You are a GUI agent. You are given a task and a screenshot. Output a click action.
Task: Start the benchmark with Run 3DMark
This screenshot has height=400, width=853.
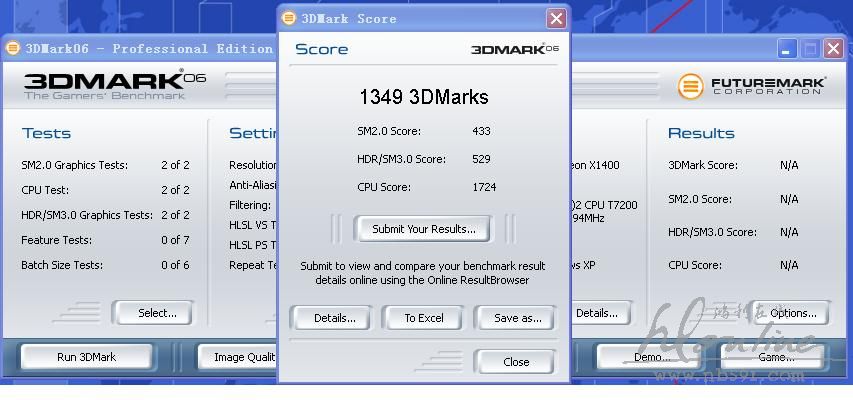(86, 357)
